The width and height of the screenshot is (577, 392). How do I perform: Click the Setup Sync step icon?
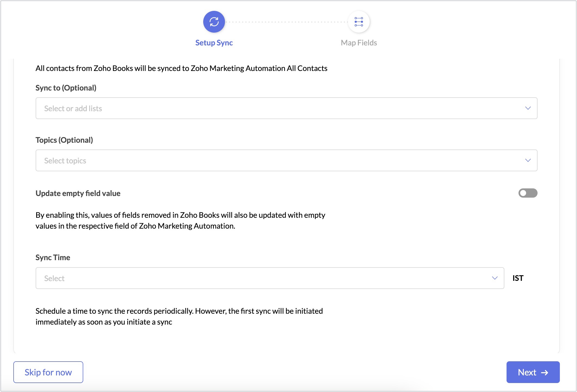click(x=214, y=22)
